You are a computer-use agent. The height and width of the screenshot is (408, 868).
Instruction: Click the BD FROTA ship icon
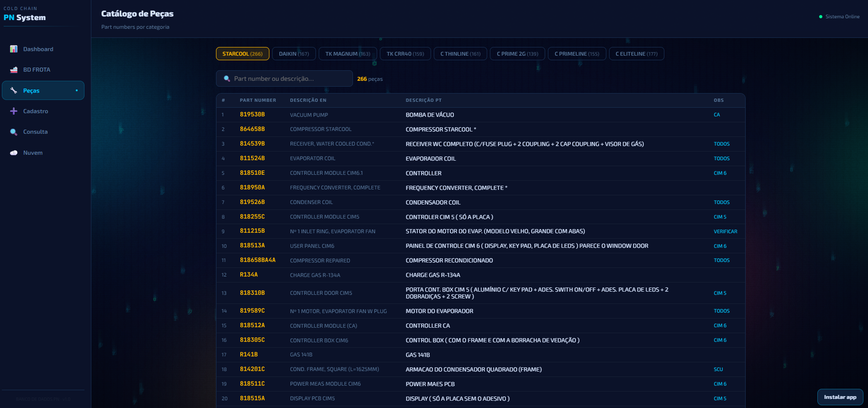click(14, 70)
